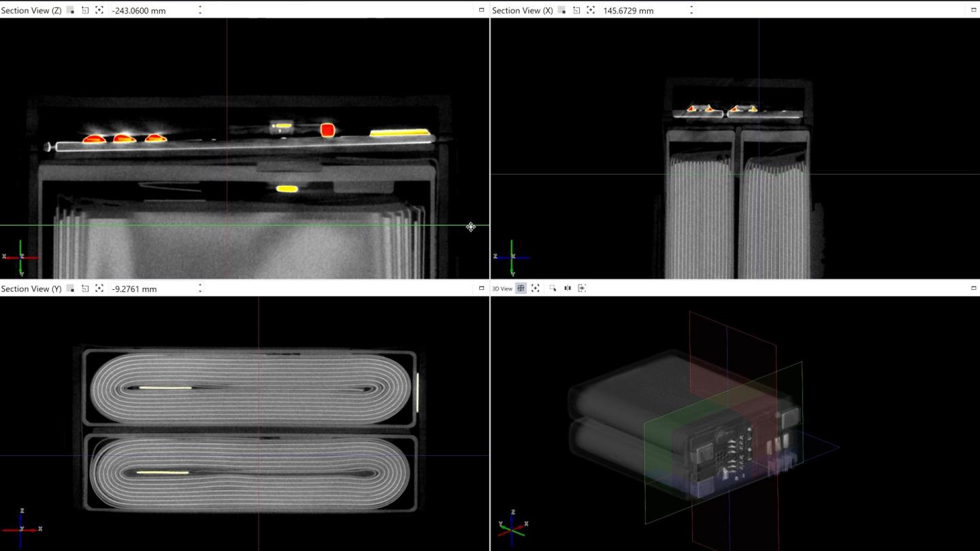
Task: Click the stepper arrows beside -9.2761 mm
Action: click(200, 288)
